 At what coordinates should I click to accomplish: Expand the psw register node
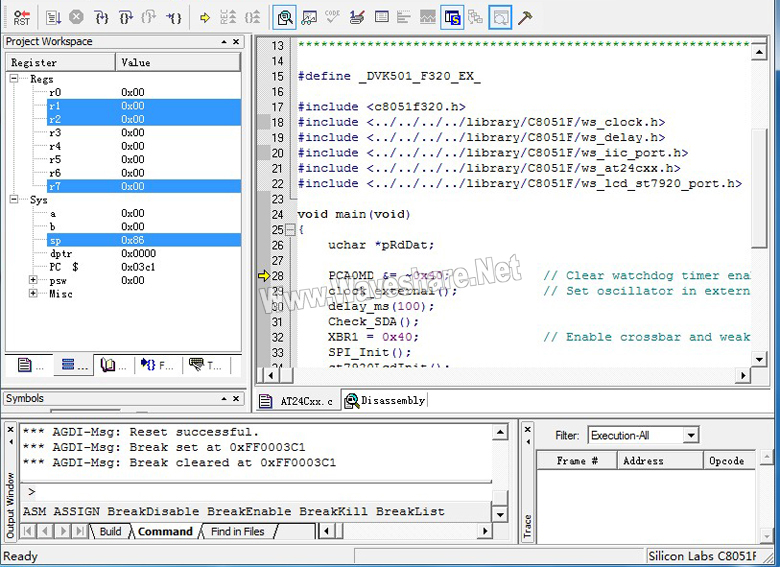click(33, 280)
